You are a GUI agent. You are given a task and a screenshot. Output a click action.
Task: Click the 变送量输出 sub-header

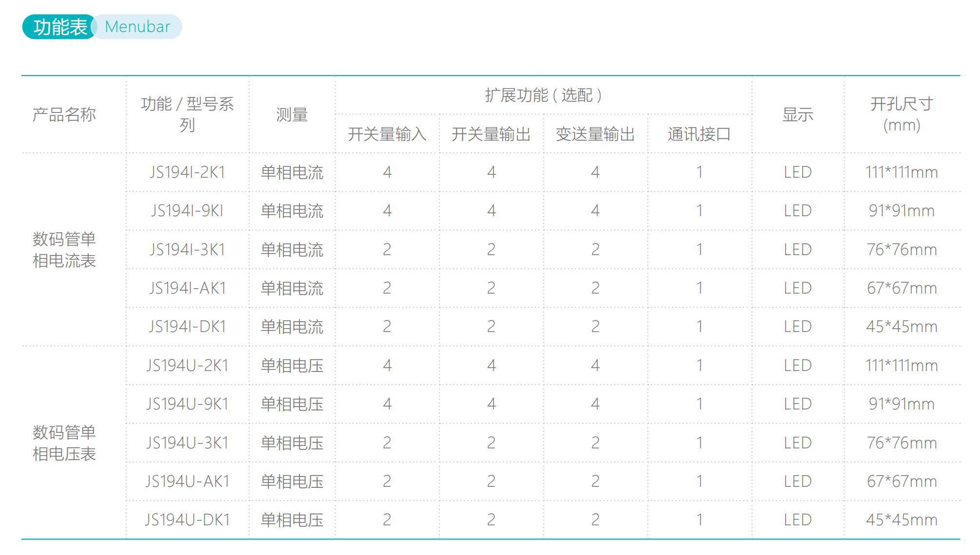click(595, 135)
